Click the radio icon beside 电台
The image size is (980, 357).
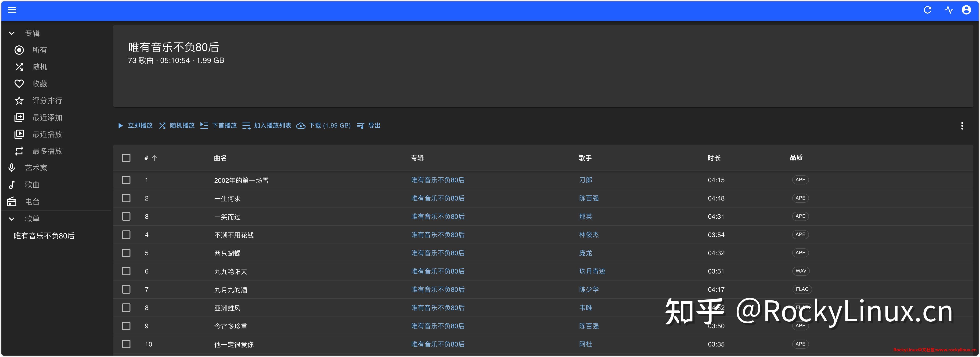click(12, 202)
